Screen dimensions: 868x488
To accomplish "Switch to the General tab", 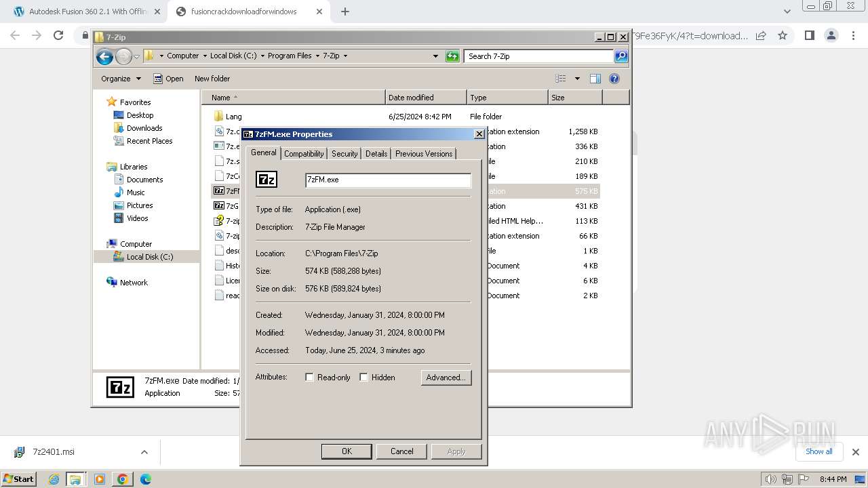I will 264,153.
